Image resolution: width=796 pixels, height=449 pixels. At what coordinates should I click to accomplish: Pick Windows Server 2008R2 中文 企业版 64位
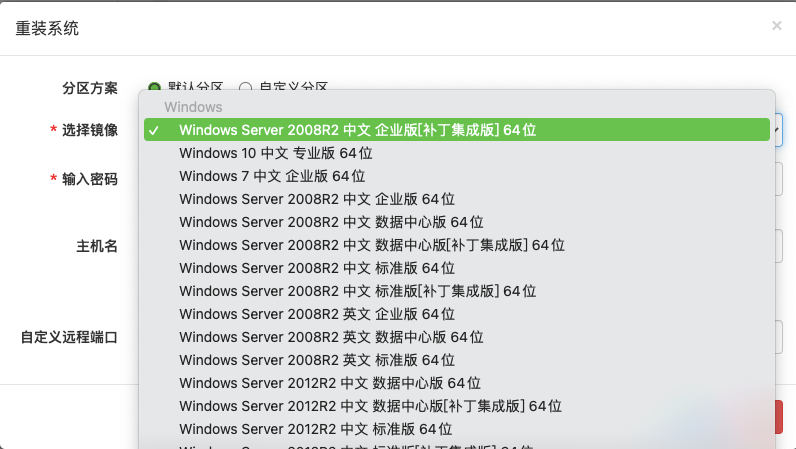point(457,199)
